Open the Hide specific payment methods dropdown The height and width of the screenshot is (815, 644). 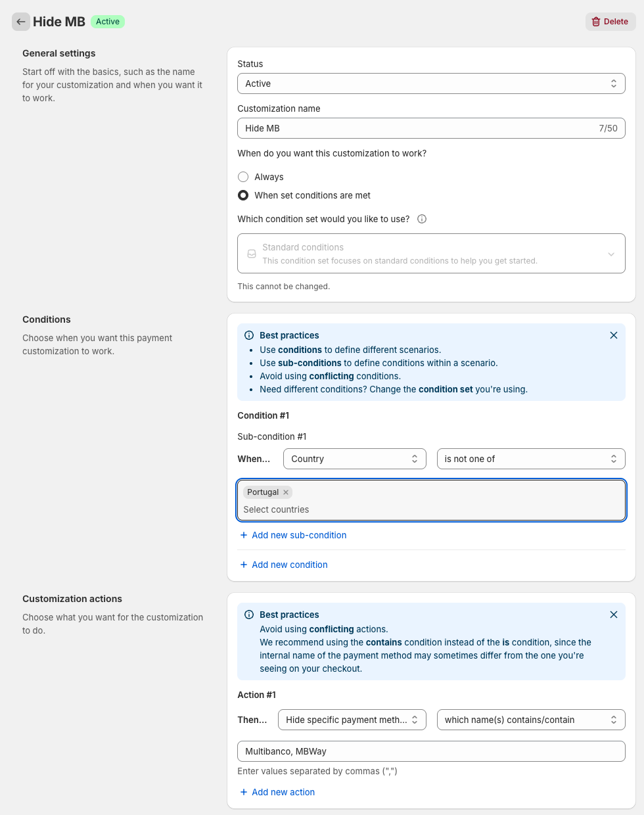(x=352, y=720)
